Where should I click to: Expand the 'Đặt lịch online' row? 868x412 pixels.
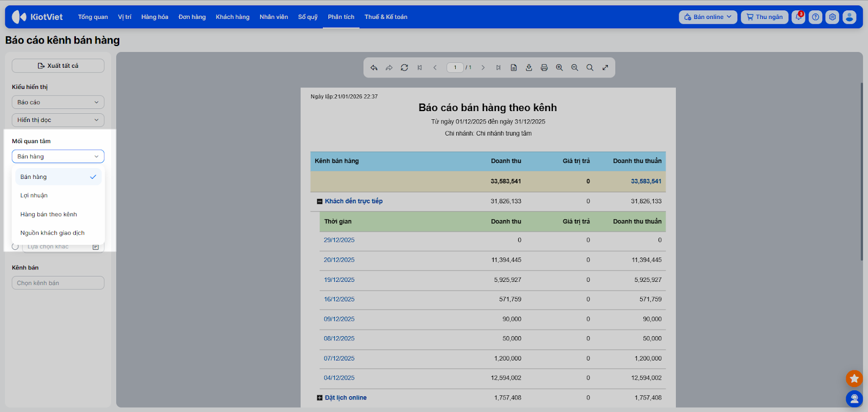[320, 398]
